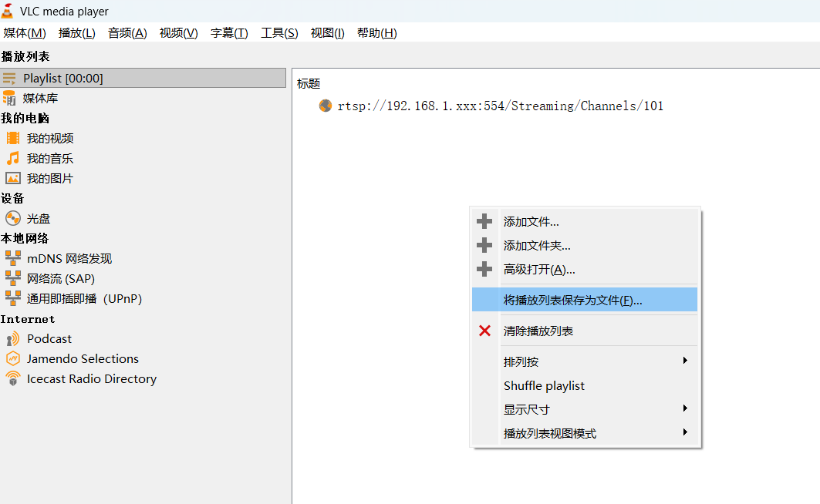Viewport: 820px width, 504px height.
Task: Expand the 播放列表视图模式 submenu arrow
Action: [x=685, y=432]
